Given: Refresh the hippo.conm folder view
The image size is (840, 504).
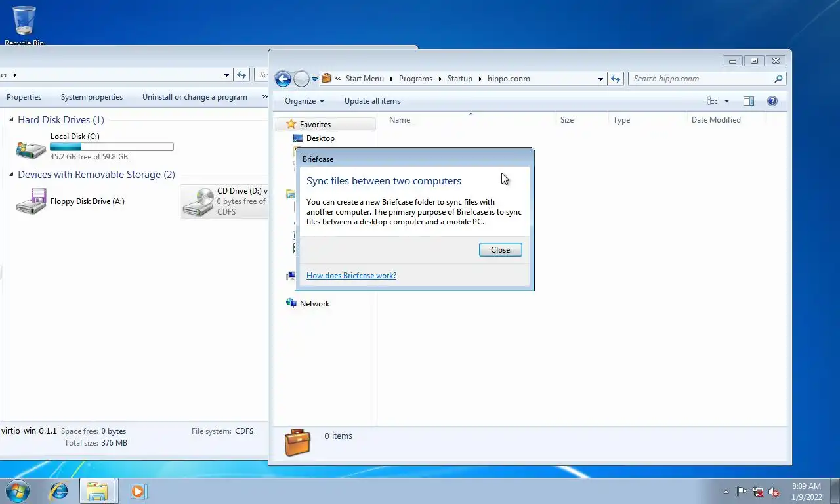Looking at the screenshot, I should 616,79.
